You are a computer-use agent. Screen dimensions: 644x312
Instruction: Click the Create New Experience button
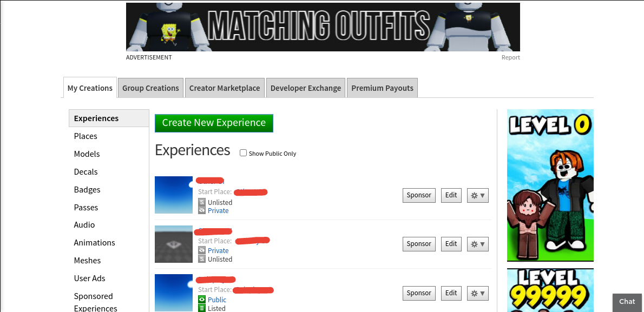click(x=214, y=123)
